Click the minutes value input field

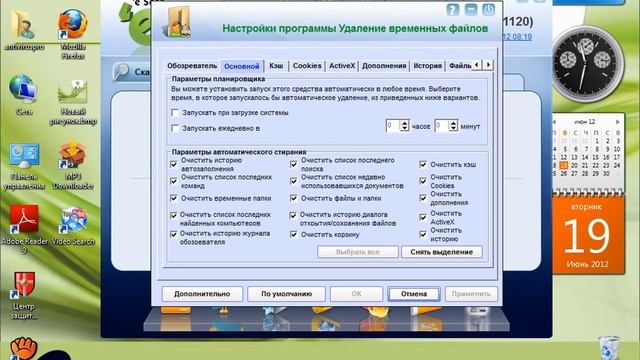(442, 126)
